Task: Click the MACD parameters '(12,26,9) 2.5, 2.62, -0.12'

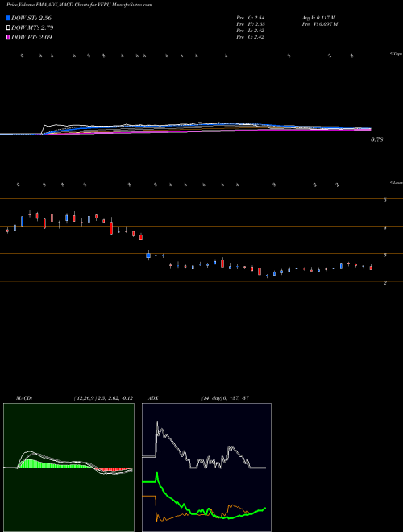Action: 103,398
